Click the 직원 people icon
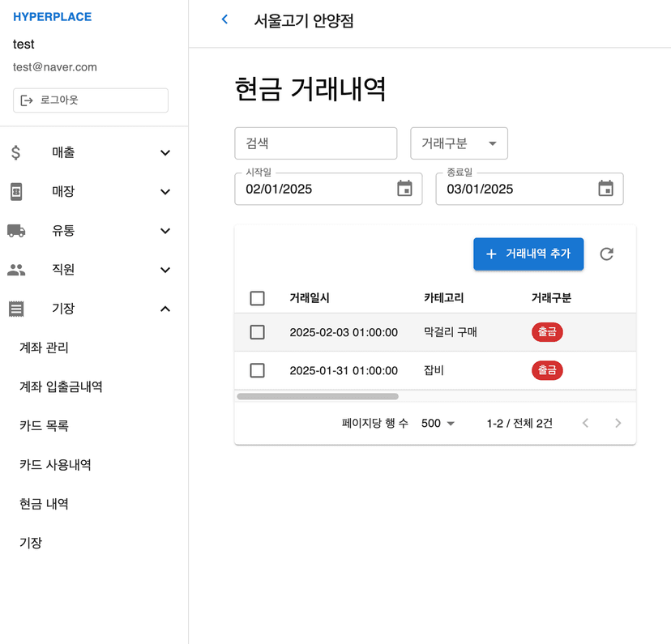Viewport: 671px width, 644px height. click(16, 270)
